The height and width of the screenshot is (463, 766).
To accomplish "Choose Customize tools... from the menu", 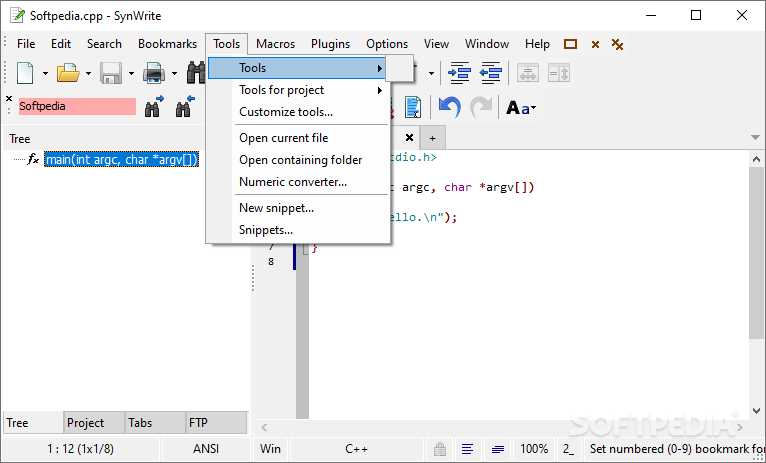I will click(299, 112).
